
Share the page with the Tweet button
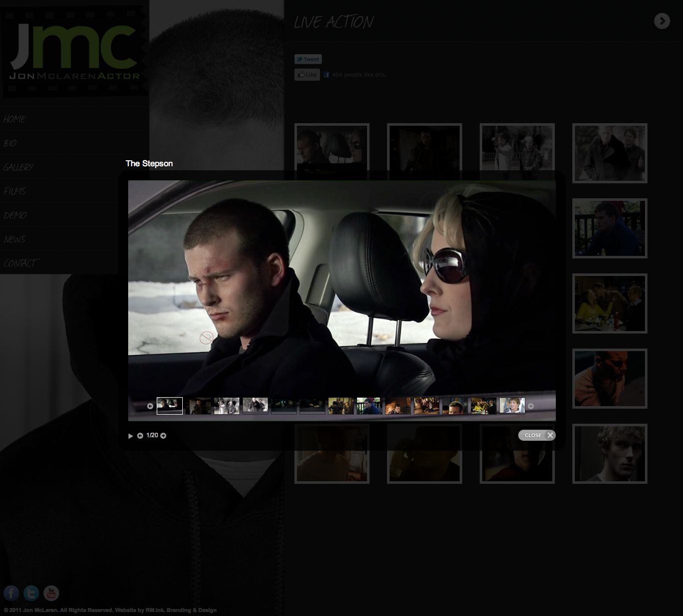point(308,59)
